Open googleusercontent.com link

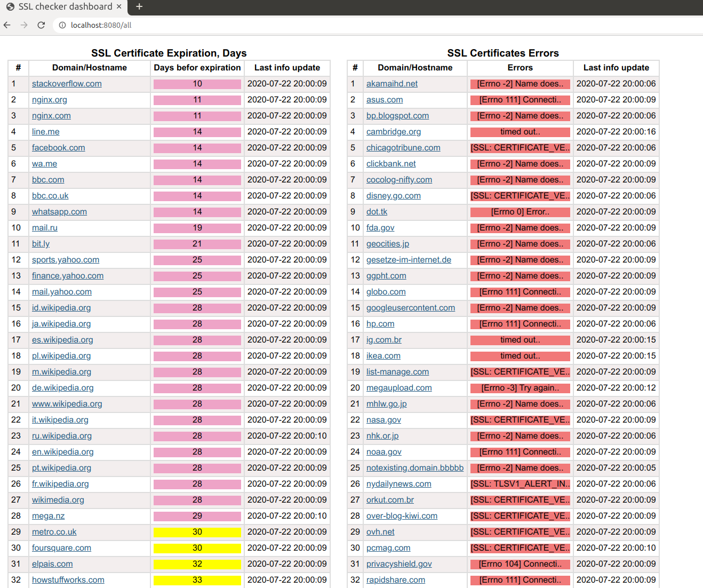[x=411, y=308]
